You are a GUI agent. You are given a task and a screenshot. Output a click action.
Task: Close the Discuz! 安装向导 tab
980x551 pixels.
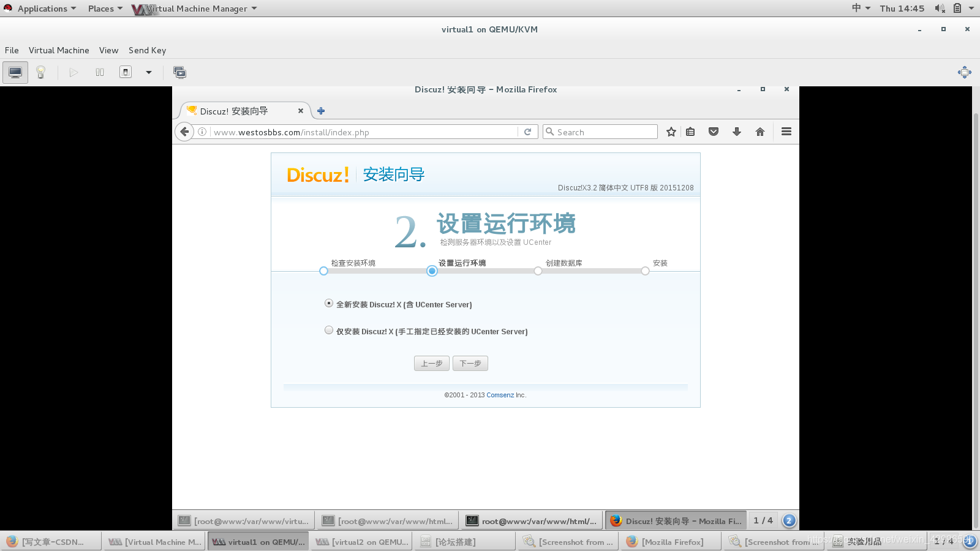[x=301, y=111]
